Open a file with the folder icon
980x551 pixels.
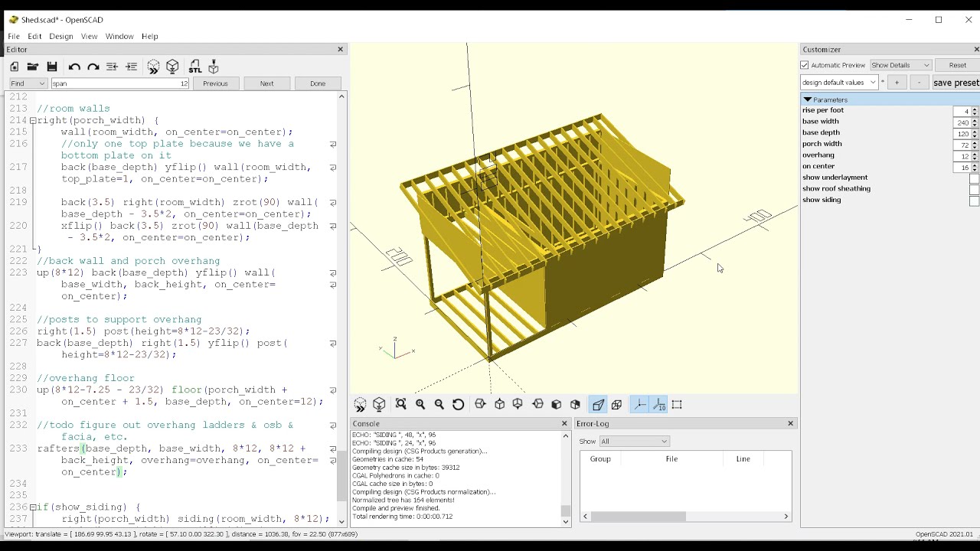pos(33,67)
